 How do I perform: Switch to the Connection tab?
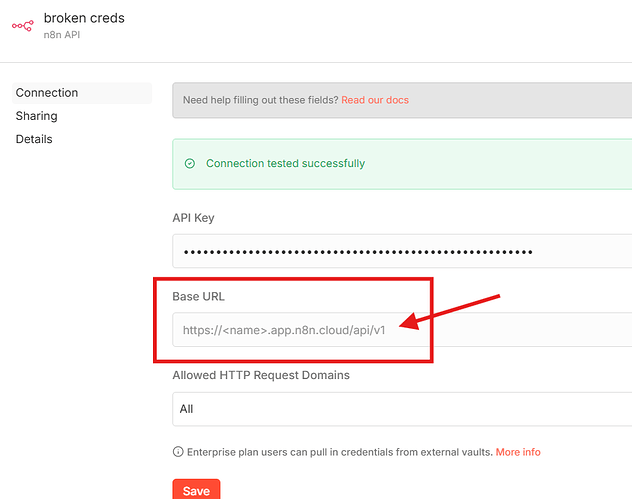point(47,93)
